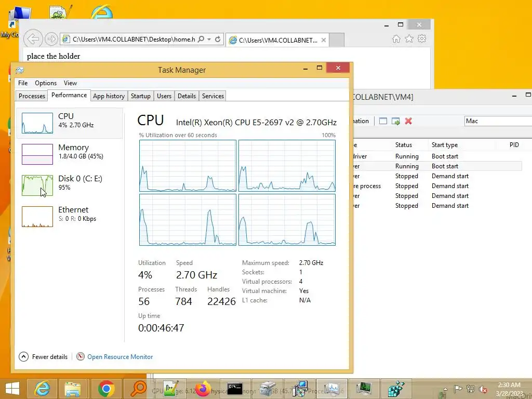Select the Memory item in sidebar
This screenshot has width=532, height=399.
(x=69, y=154)
